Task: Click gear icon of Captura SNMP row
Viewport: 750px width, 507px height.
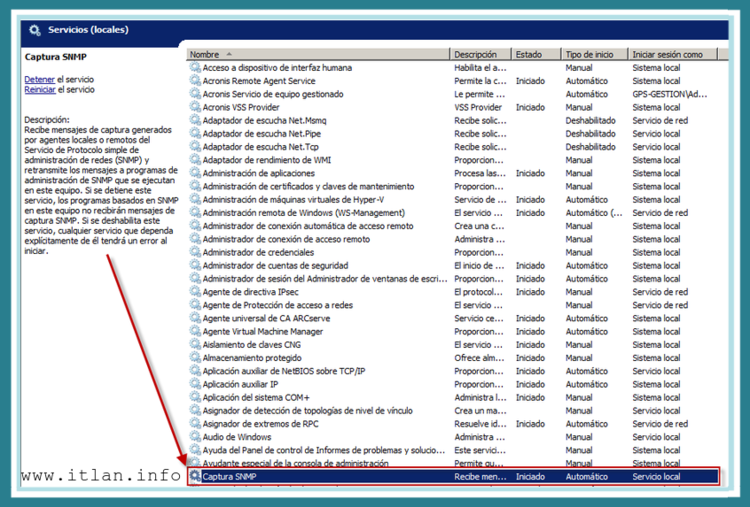Action: click(195, 478)
